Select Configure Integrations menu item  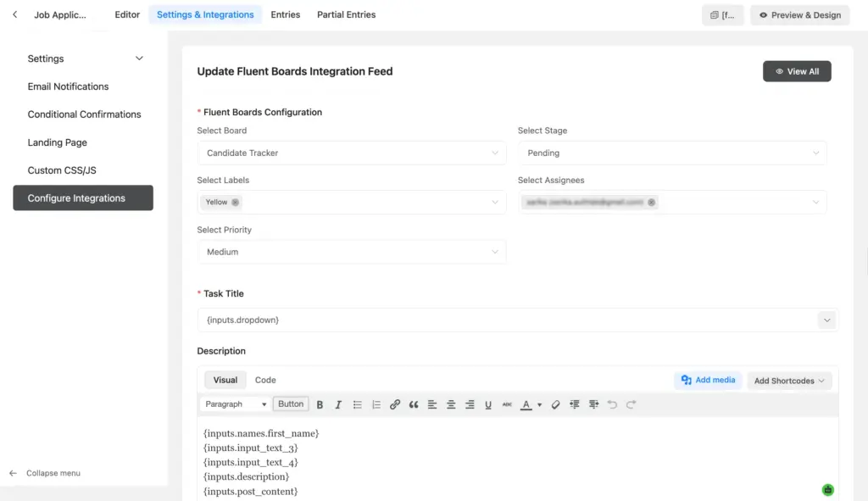click(x=83, y=198)
